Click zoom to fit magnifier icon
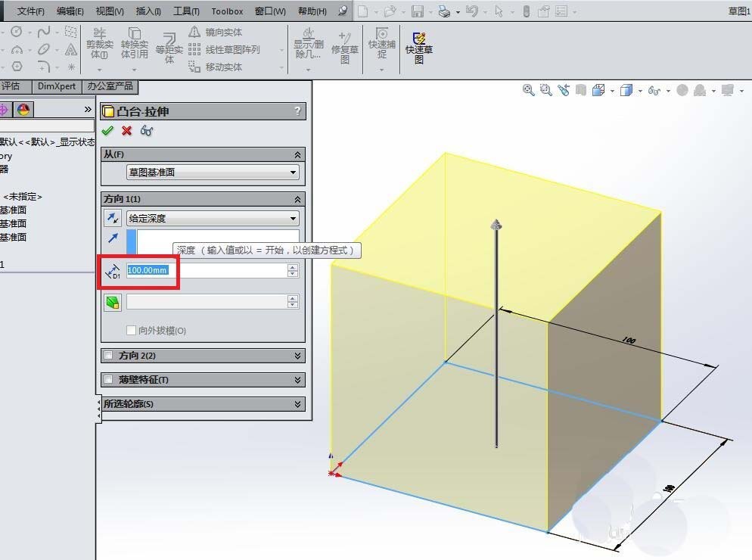752x560 pixels. [529, 90]
